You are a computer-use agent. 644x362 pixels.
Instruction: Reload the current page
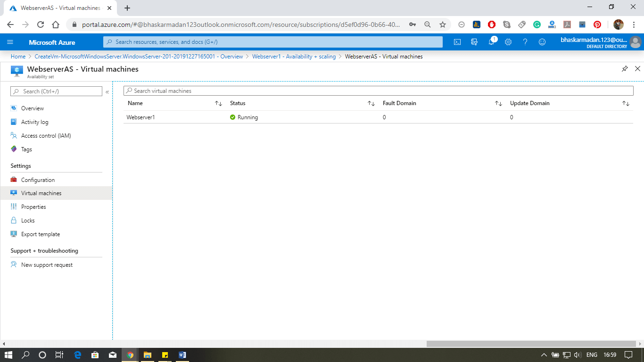[41, 25]
